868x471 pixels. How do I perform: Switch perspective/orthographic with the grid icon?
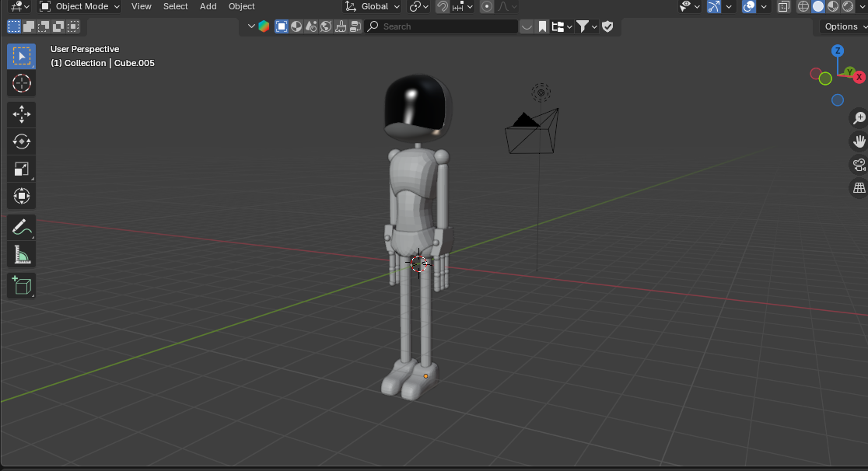[x=859, y=188]
